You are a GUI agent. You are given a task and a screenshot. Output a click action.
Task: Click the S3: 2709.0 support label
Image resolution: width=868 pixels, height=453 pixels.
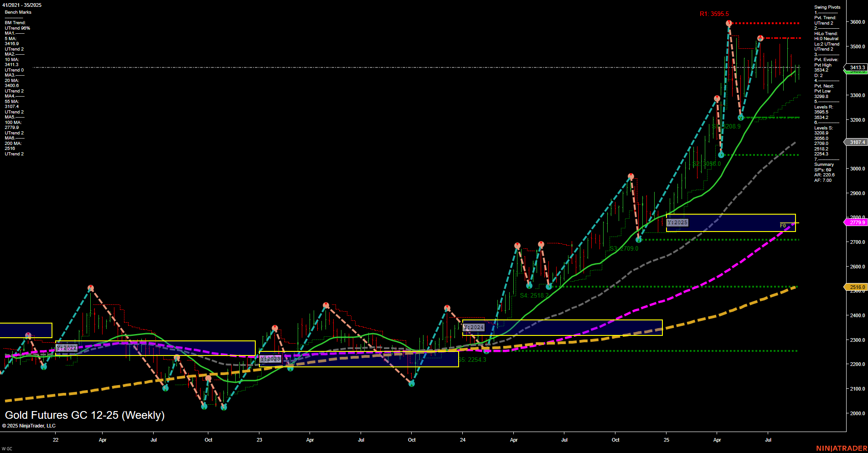point(623,248)
